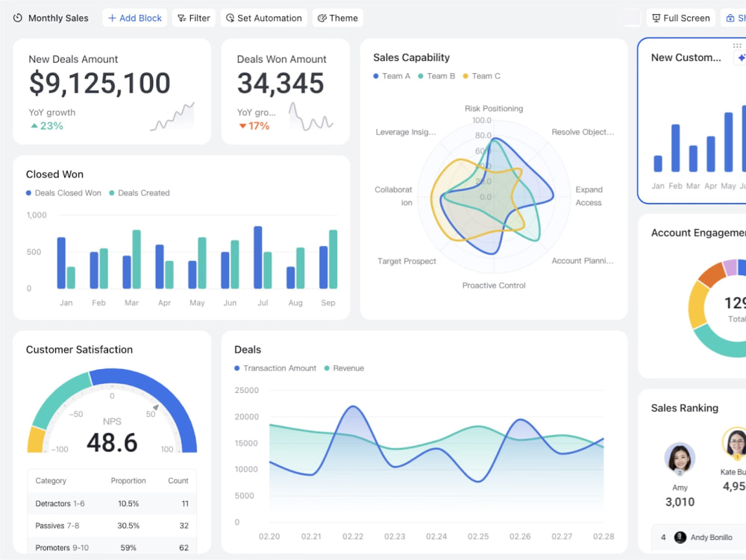This screenshot has height=560, width=746.
Task: Open Set Automation
Action: 263,18
